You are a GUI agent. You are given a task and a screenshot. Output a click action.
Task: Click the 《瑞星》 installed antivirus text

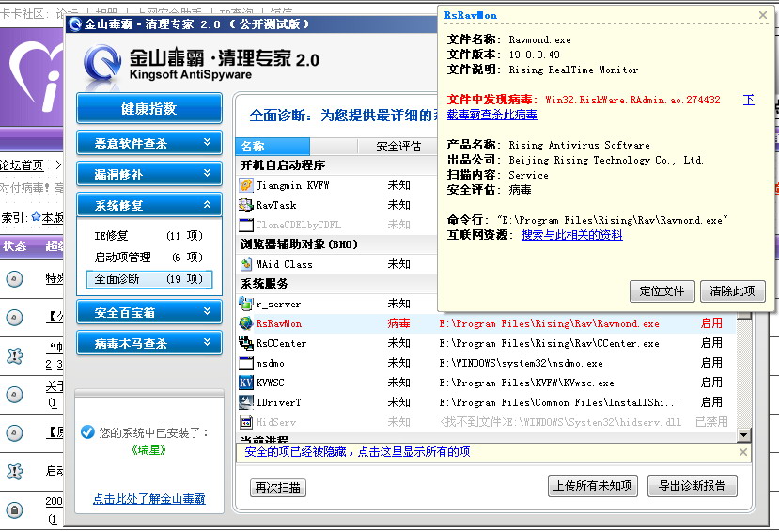tap(148, 450)
